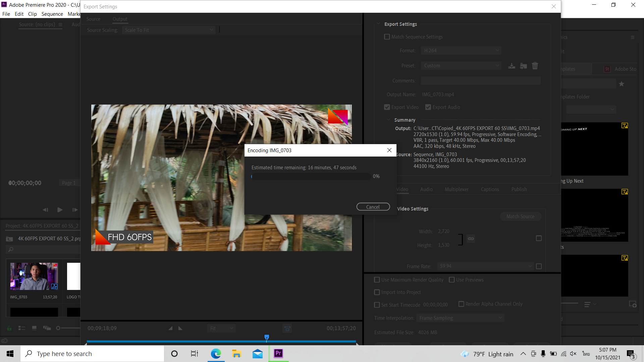Open the Format H.264 dropdown

tap(461, 51)
